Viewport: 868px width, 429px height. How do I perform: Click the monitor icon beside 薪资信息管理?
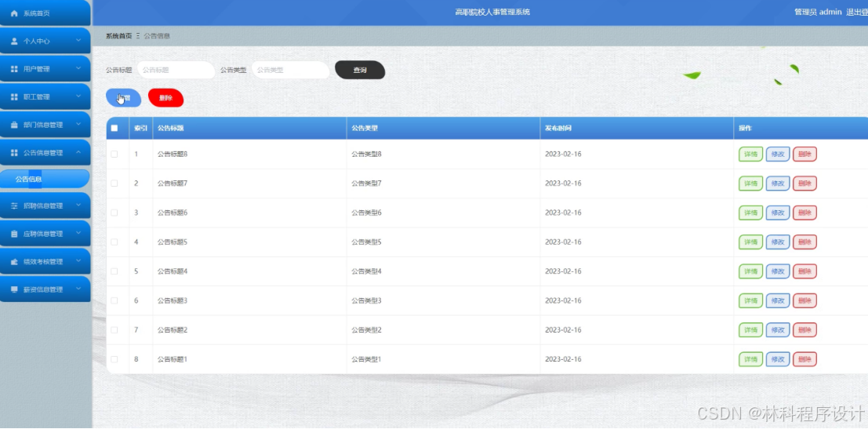click(14, 289)
